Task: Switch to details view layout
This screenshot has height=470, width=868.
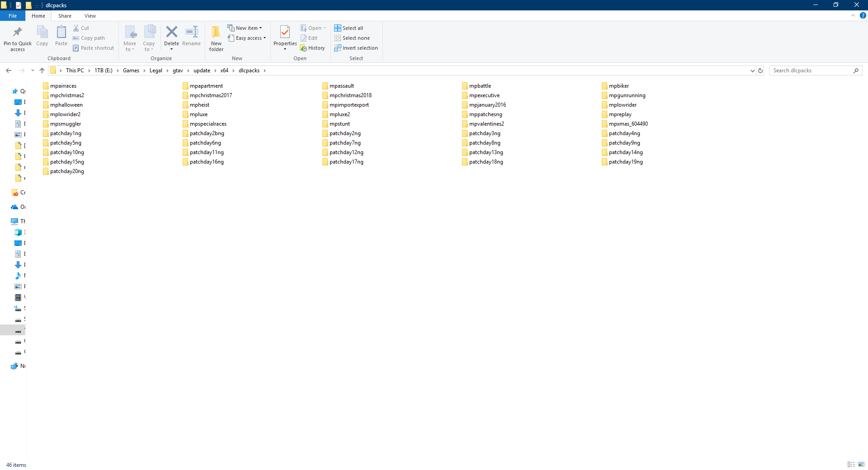Action: point(851,465)
